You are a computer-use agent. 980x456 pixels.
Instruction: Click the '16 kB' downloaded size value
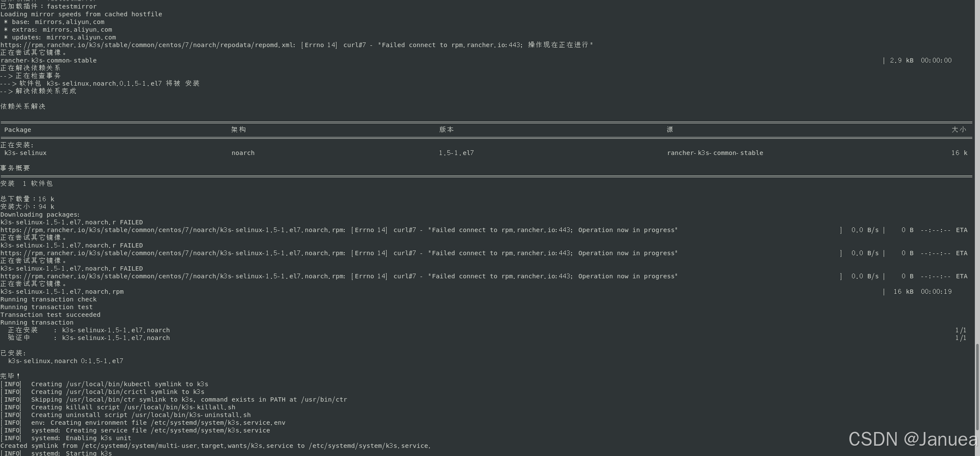[x=903, y=292]
